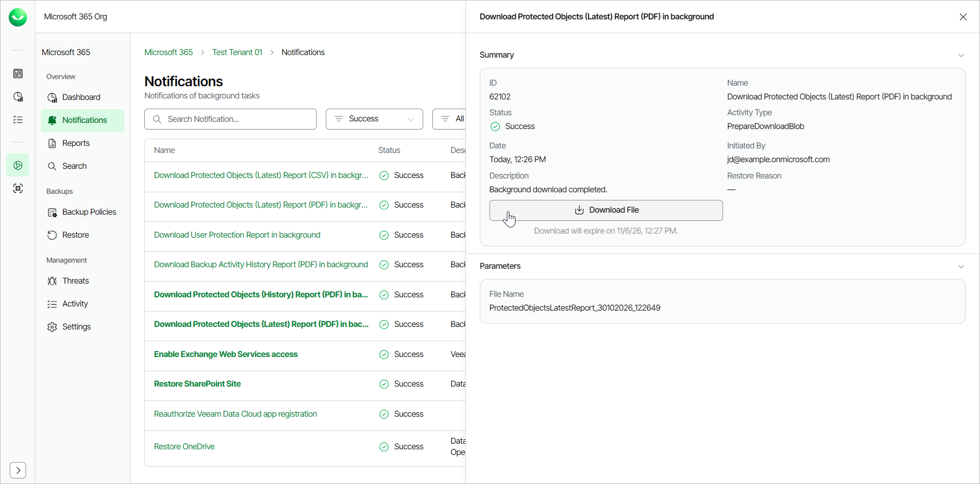980x484 pixels.
Task: Open Reauthorize Veeam Data Cloud app registration
Action: 236,414
